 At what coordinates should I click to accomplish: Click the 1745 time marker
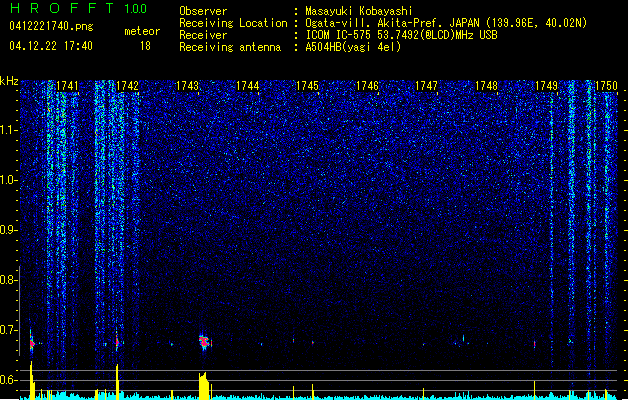307,86
